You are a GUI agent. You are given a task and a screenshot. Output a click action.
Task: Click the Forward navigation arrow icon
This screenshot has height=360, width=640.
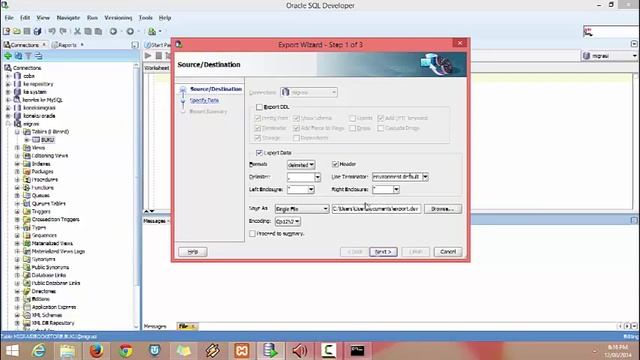[x=130, y=31]
